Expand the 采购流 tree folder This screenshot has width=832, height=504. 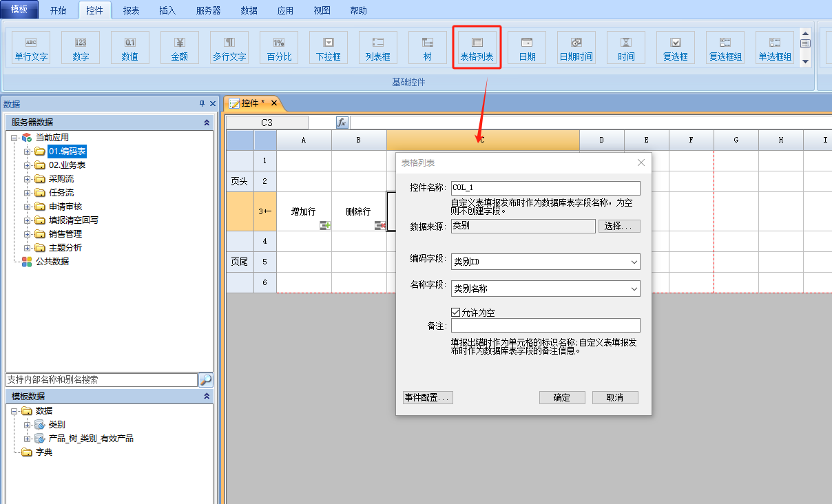point(28,179)
